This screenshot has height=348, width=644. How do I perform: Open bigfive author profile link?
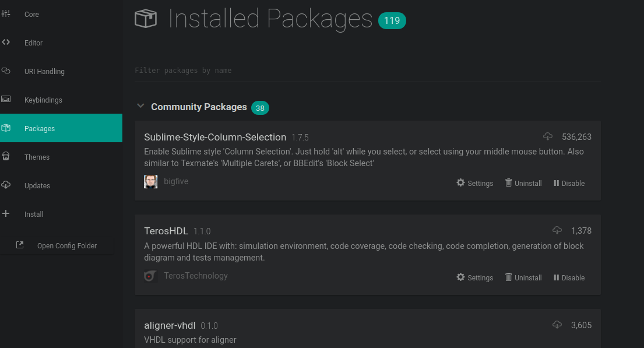click(x=176, y=181)
